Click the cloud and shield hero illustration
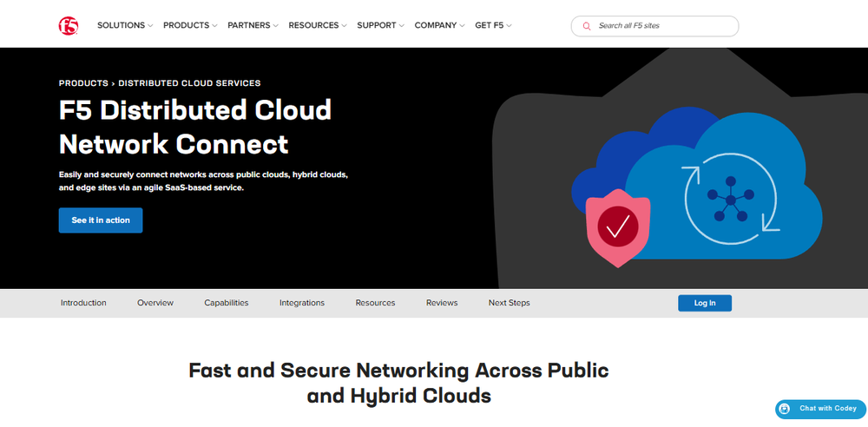Screen dimensions: 868x427 (697, 188)
